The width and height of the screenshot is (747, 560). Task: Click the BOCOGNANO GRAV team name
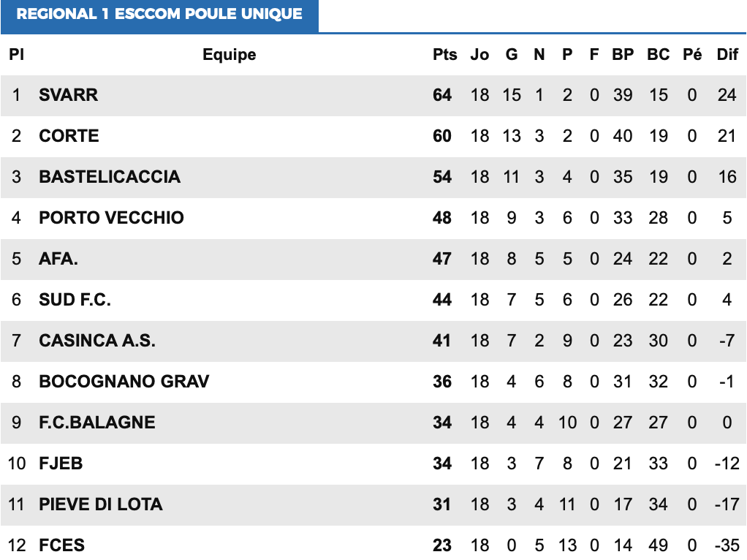124,382
